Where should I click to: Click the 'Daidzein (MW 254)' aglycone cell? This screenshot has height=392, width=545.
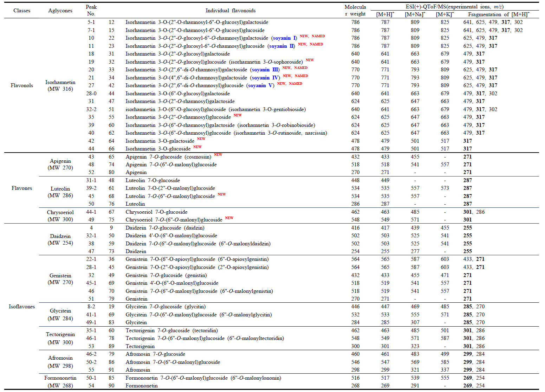point(60,239)
